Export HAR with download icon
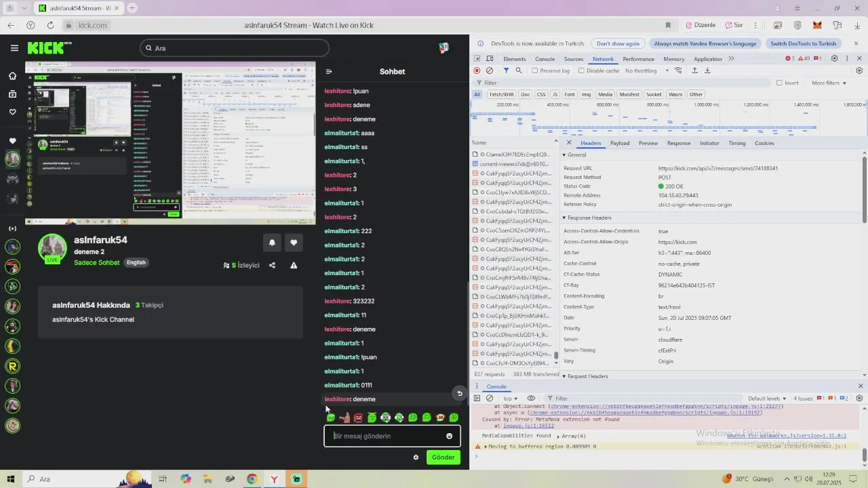The width and height of the screenshot is (868, 488). [x=707, y=70]
